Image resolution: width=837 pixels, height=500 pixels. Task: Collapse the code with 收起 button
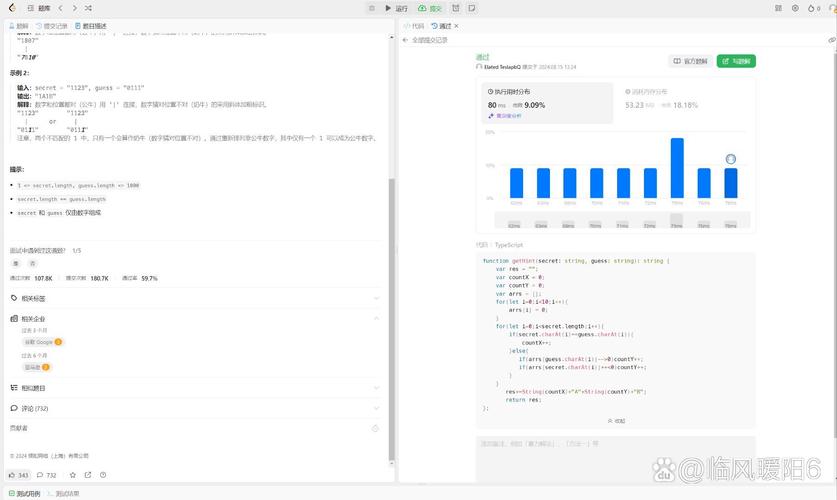[x=616, y=420]
